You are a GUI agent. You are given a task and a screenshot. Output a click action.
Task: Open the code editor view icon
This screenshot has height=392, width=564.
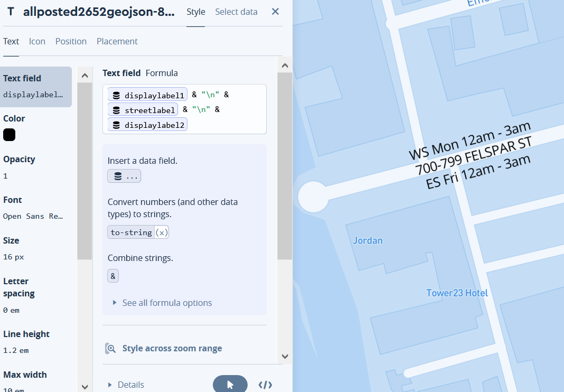(266, 385)
